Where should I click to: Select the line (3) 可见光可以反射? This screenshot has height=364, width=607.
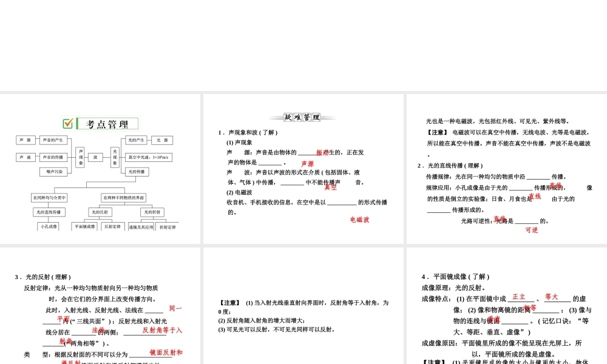point(276,329)
